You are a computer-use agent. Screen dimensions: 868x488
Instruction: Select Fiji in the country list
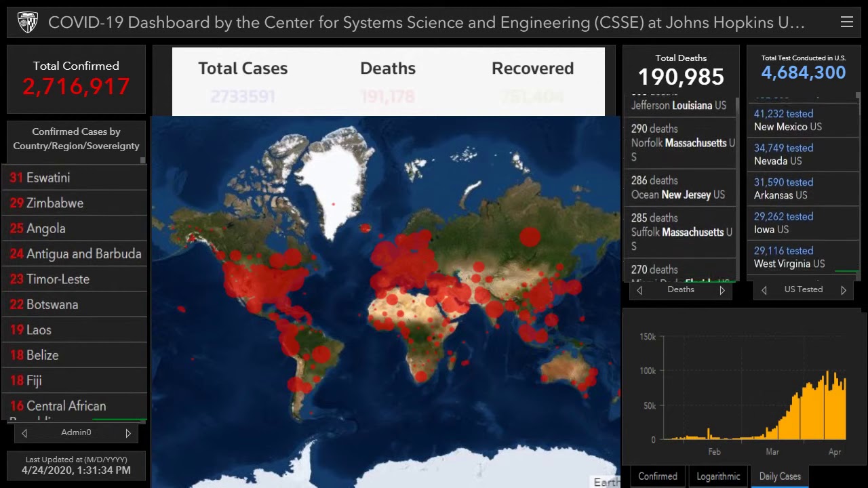pos(75,381)
